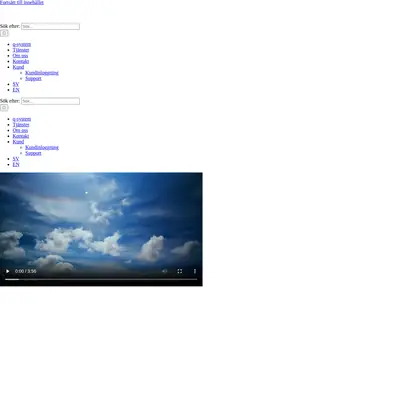Open "q-system" in the first navigation list
The height and width of the screenshot is (400, 400).
point(22,44)
